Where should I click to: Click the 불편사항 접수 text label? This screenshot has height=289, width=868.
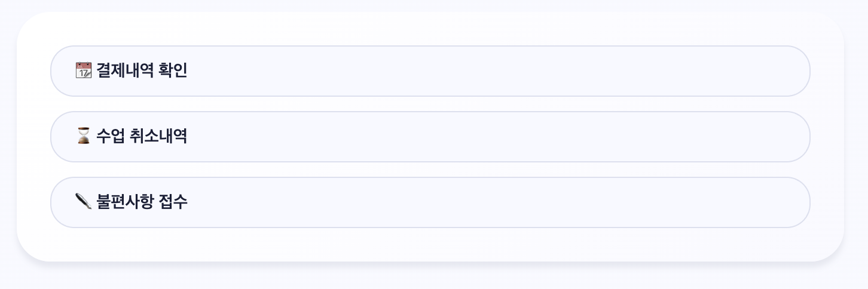pos(142,202)
